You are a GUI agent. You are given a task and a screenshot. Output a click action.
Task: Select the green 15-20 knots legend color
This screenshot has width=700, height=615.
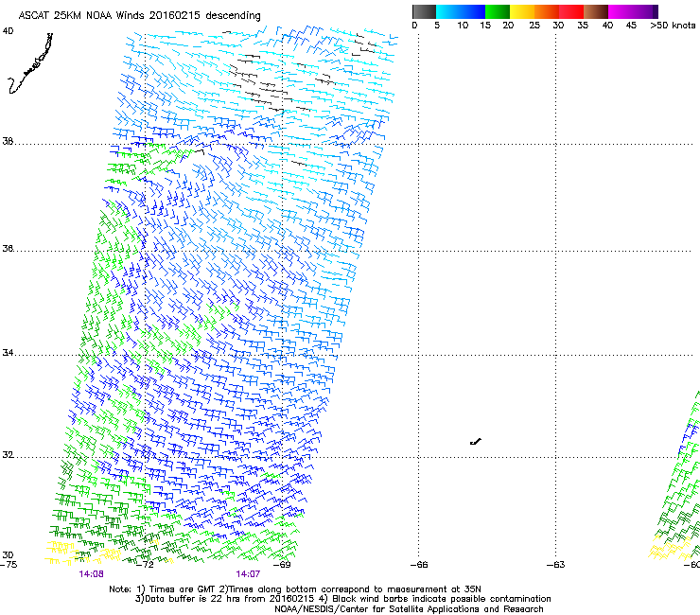pyautogui.click(x=498, y=11)
